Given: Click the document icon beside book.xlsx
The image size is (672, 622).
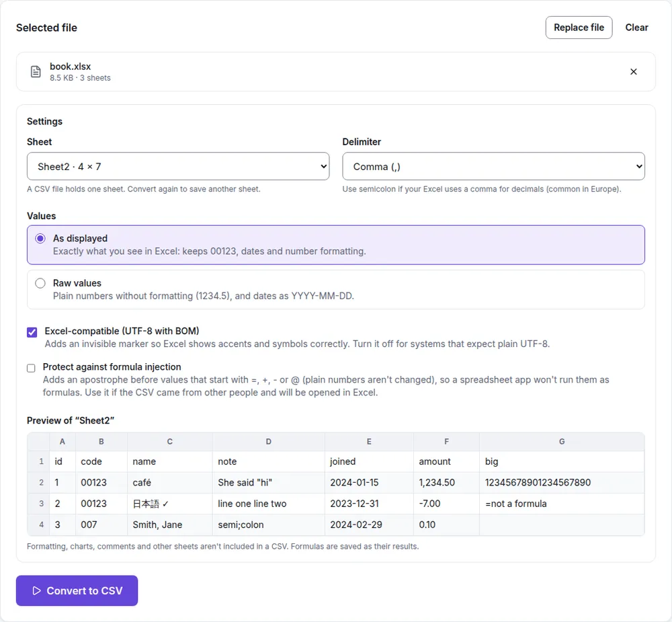Looking at the screenshot, I should pos(36,72).
